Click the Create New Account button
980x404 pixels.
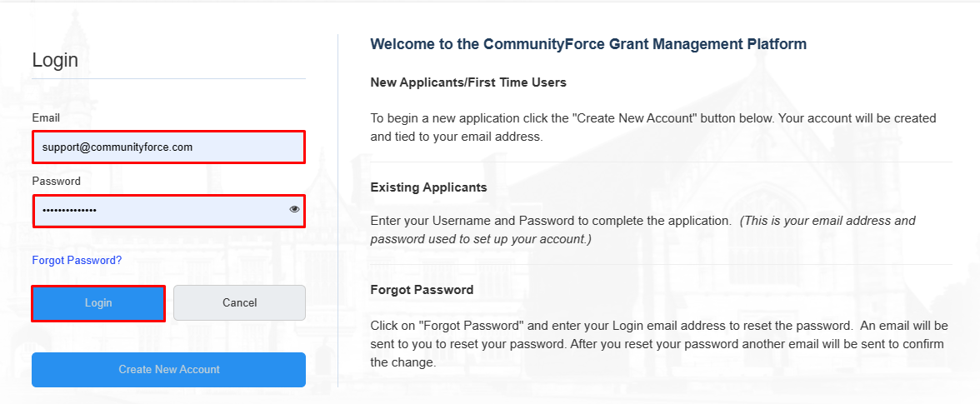coord(168,370)
